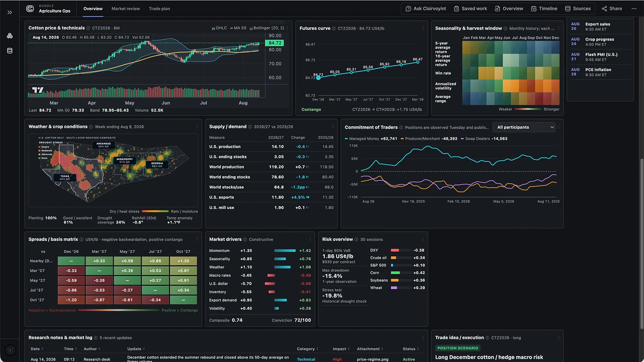Click info icon beside Weather & crop conditions

tap(91, 127)
